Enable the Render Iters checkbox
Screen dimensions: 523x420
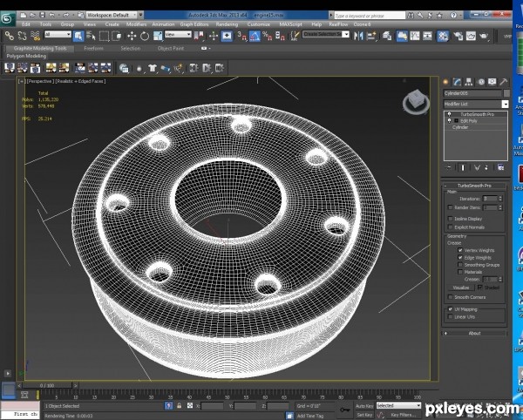tap(450, 207)
